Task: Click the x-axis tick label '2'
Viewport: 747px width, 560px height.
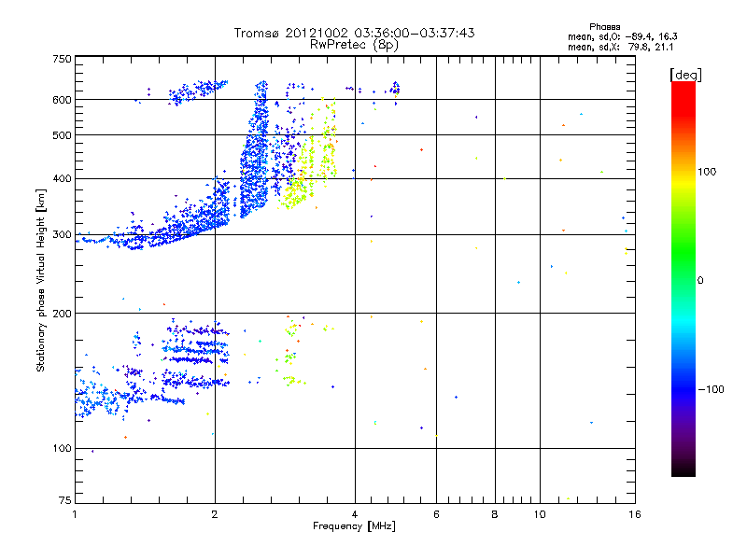Action: pyautogui.click(x=215, y=514)
